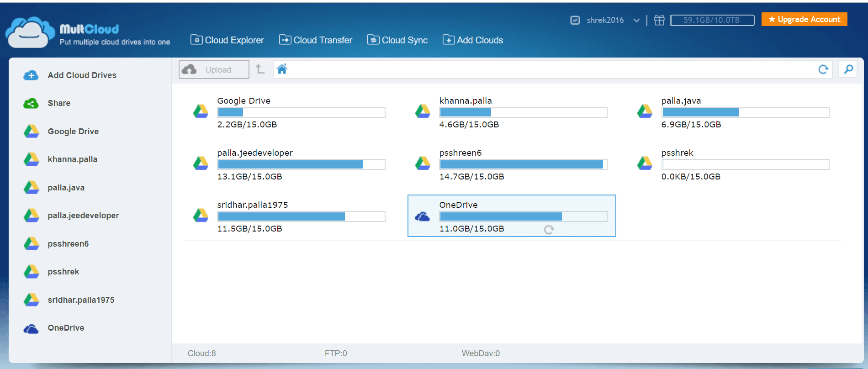Viewport: 868px width, 369px height.
Task: Select Google Drive in sidebar
Action: coord(73,132)
